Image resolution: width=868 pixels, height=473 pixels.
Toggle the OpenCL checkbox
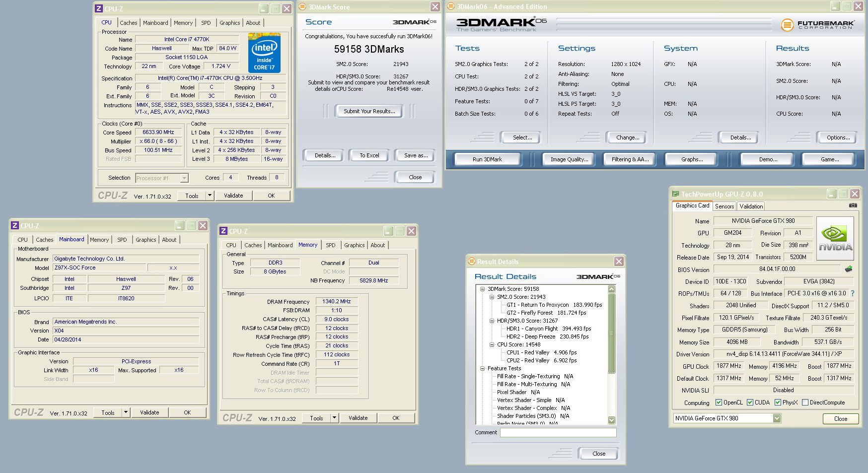click(718, 403)
